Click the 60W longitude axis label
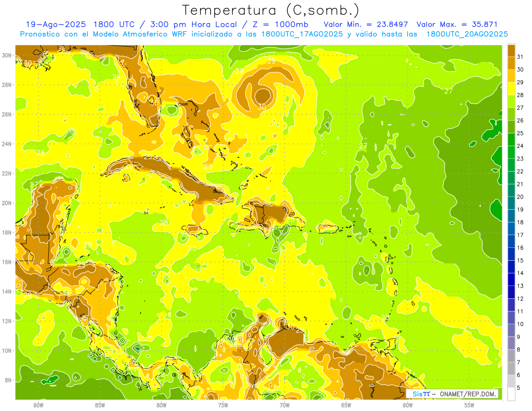This screenshot has height=411, width=532. [408, 405]
